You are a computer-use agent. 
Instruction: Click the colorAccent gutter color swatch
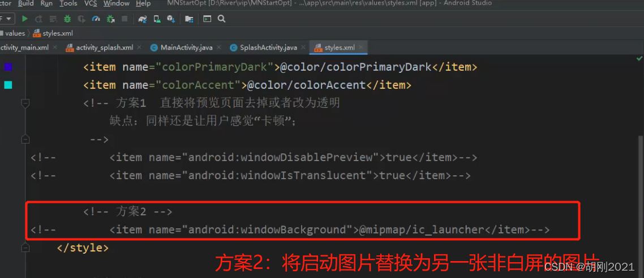[8, 85]
